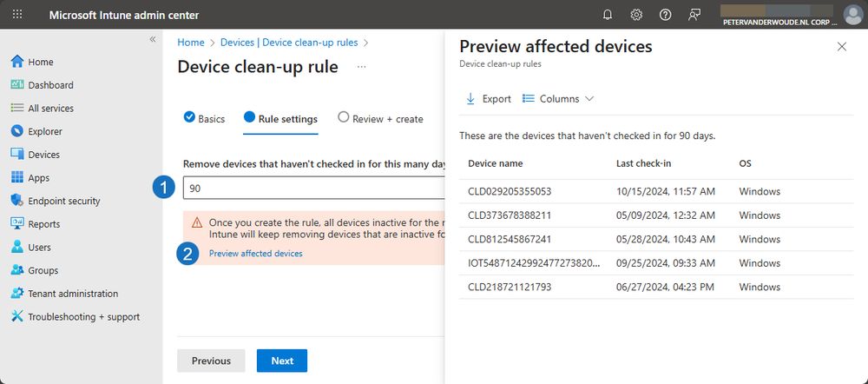
Task: Open the Preview affected devices link
Action: pyautogui.click(x=256, y=253)
